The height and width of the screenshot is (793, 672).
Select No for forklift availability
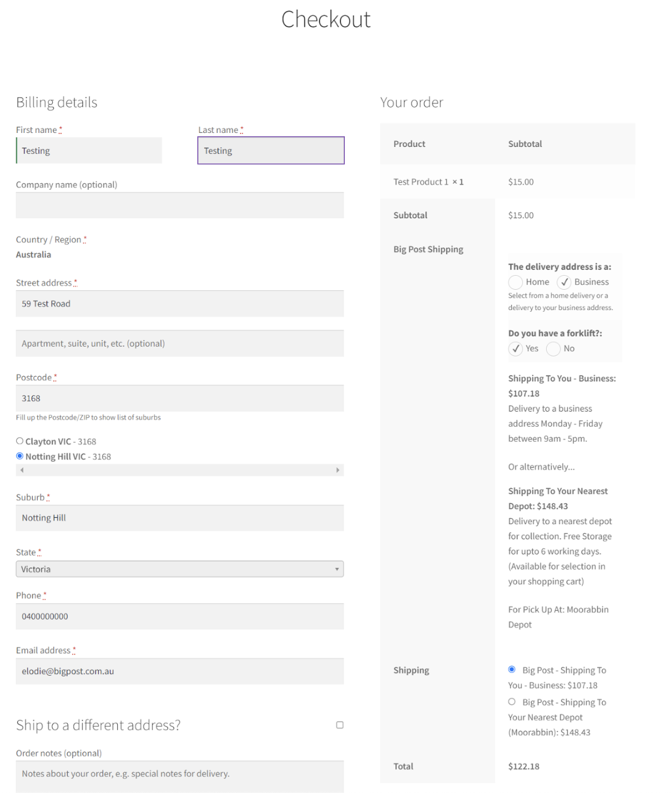point(553,349)
